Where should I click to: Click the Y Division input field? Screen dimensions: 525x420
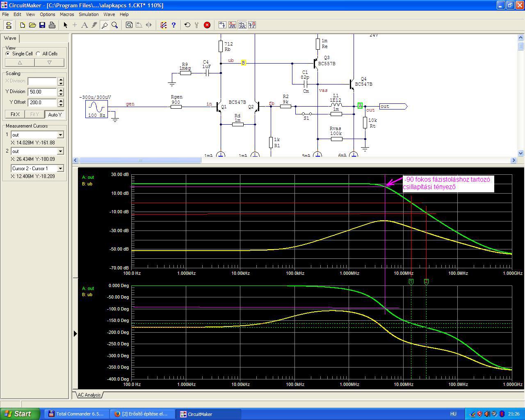pos(42,92)
